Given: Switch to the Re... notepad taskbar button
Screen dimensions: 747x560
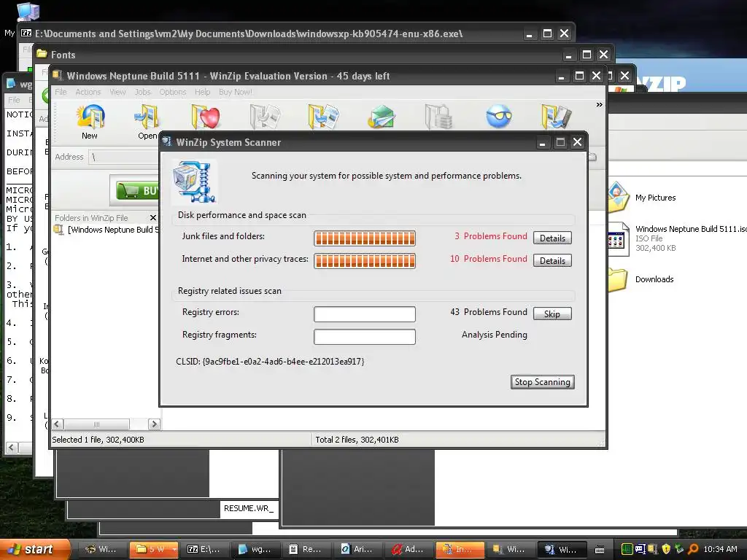Looking at the screenshot, I should [x=307, y=550].
